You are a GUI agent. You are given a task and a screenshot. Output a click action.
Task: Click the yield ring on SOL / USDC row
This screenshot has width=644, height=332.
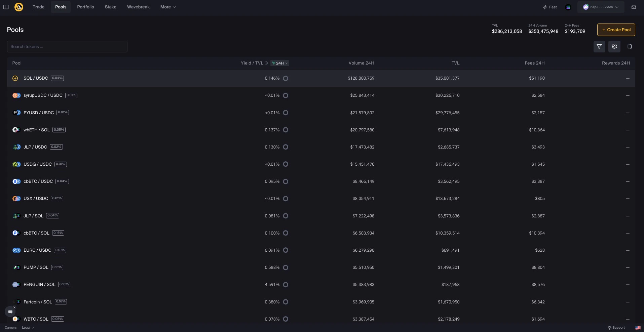coord(286,78)
